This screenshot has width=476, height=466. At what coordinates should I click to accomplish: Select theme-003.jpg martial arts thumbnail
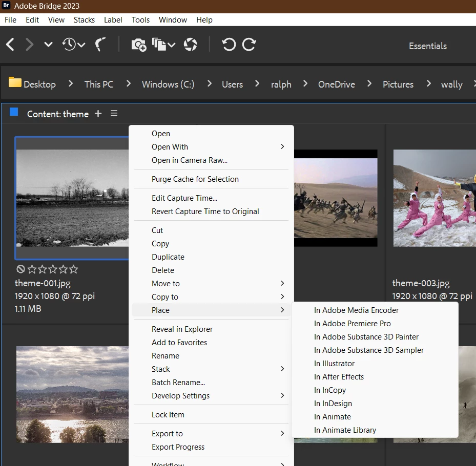pos(434,198)
